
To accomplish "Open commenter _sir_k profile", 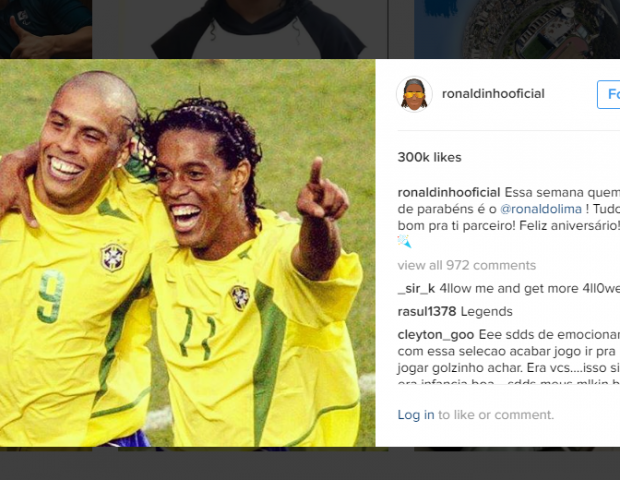I will 416,288.
